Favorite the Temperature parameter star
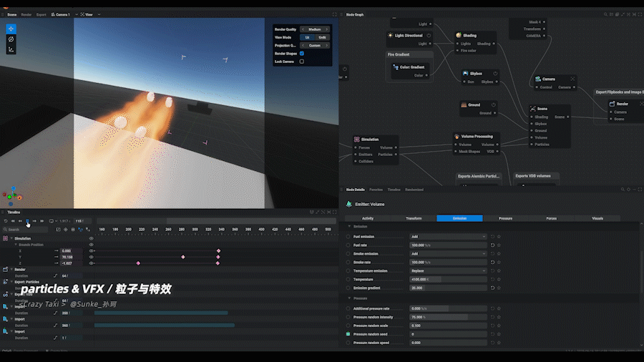The width and height of the screenshot is (644, 362). (x=499, y=279)
